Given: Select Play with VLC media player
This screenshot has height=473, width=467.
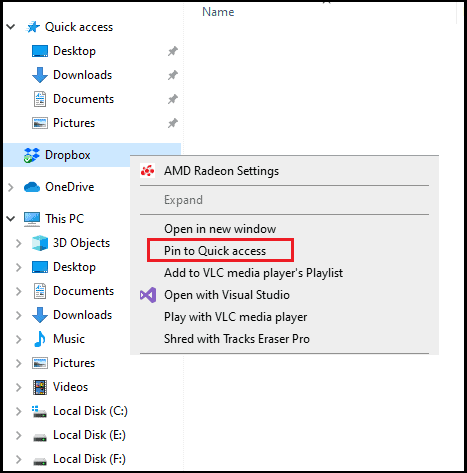Looking at the screenshot, I should point(235,317).
